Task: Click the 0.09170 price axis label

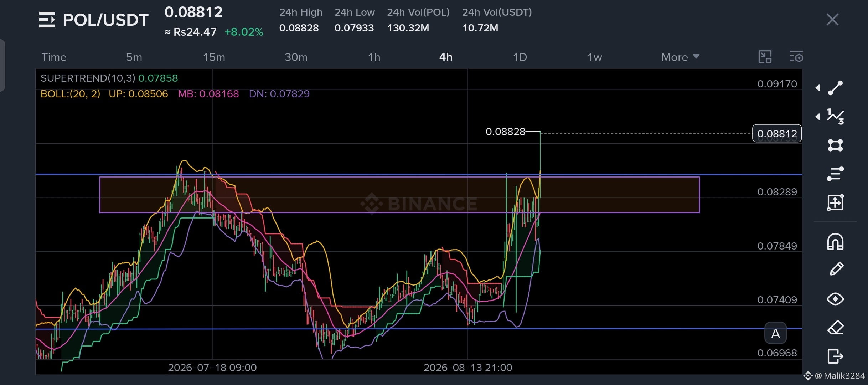Action: [x=777, y=84]
